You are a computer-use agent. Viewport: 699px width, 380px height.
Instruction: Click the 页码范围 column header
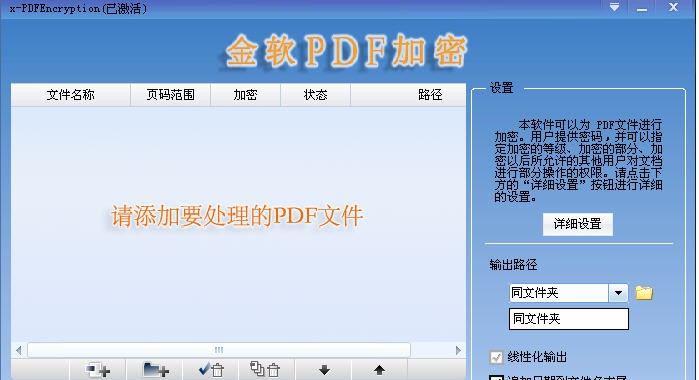[x=170, y=95]
